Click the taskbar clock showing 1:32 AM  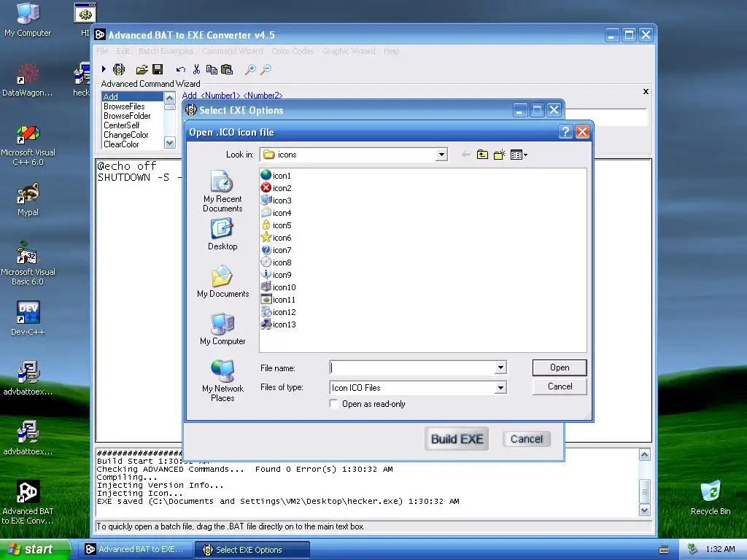click(720, 550)
